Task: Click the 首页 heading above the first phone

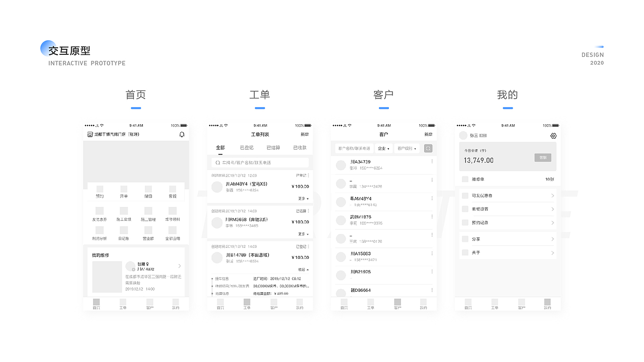Action: pos(136,95)
